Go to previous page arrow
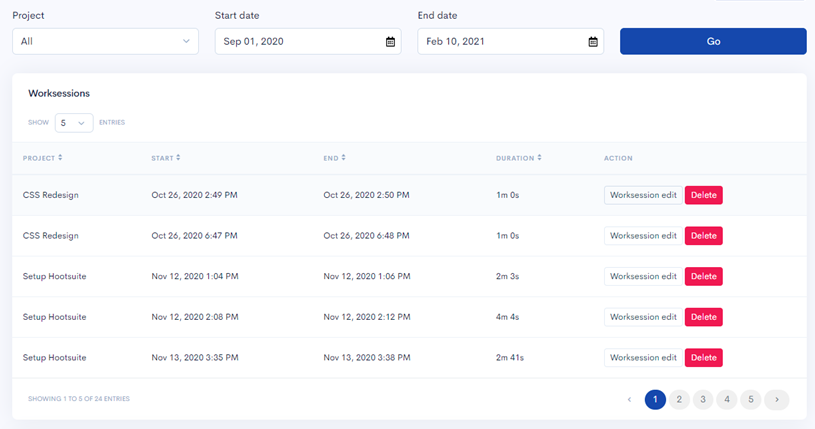 [x=629, y=399]
